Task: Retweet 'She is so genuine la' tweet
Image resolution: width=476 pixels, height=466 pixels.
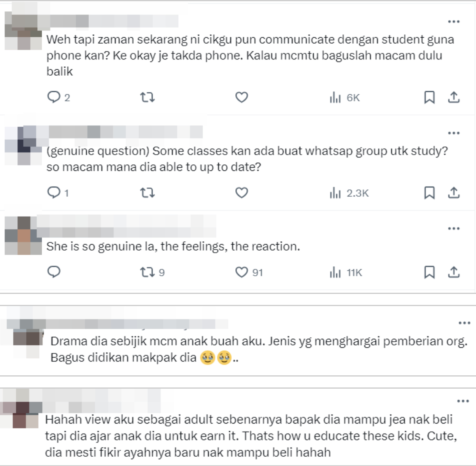Action: 152,272
